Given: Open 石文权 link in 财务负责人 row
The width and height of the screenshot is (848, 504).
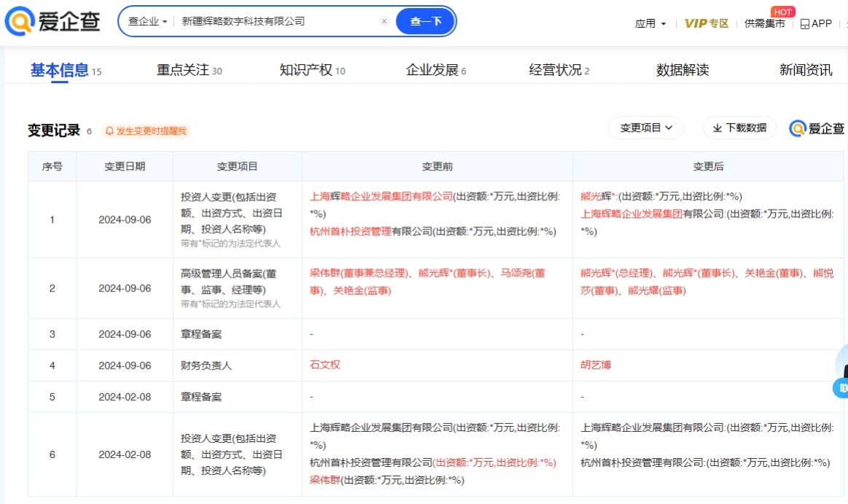Looking at the screenshot, I should point(324,365).
